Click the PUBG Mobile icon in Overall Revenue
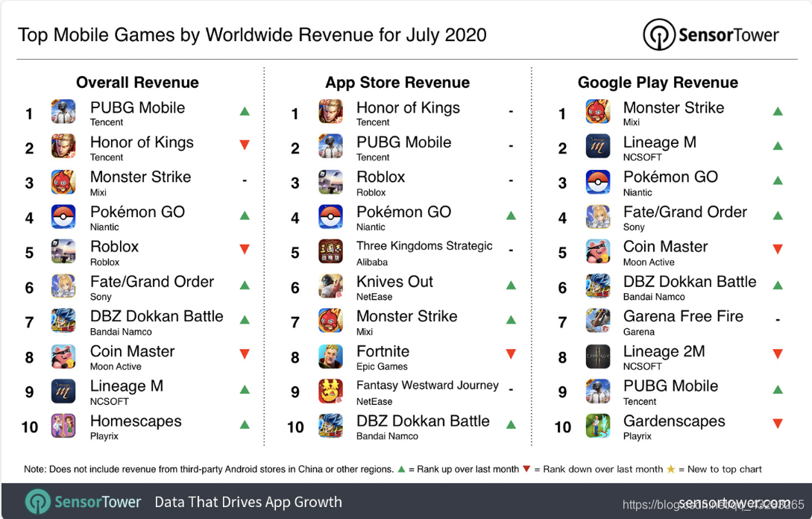812x519 pixels. tap(63, 112)
